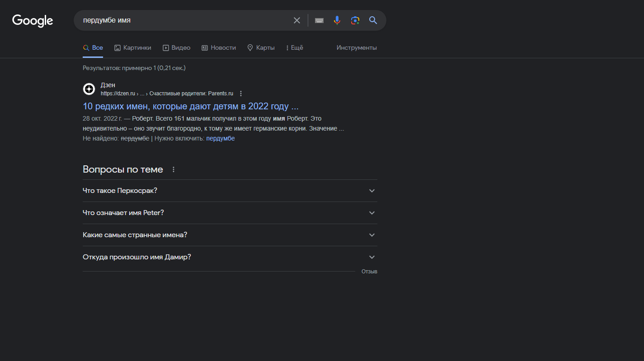Open three-dot menu beside Вопросы по теме
This screenshot has height=361, width=644.
[x=174, y=169]
